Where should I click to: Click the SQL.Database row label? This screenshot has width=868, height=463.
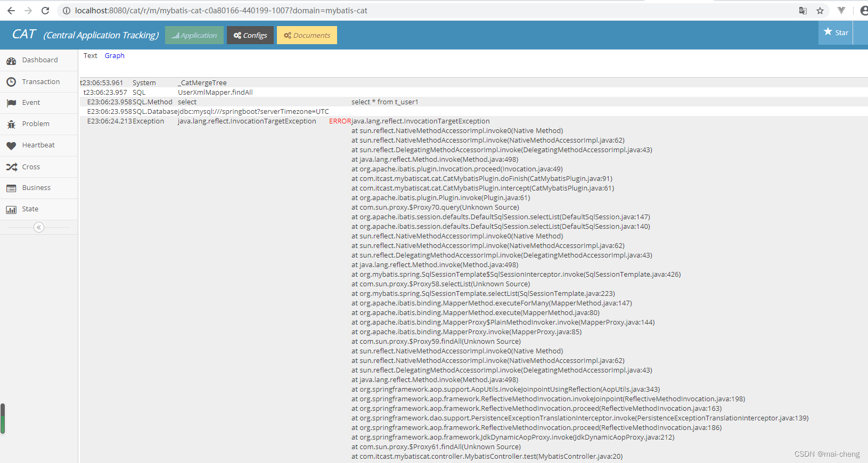point(155,111)
